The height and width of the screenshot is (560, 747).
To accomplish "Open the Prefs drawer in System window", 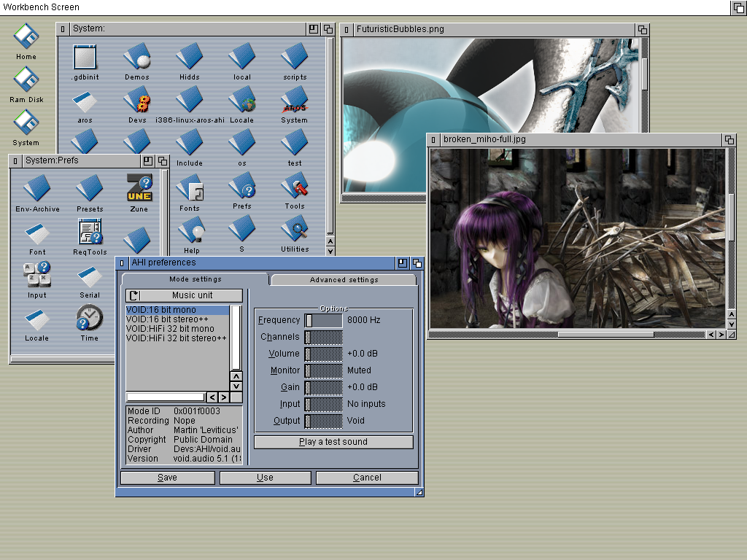I will [242, 186].
